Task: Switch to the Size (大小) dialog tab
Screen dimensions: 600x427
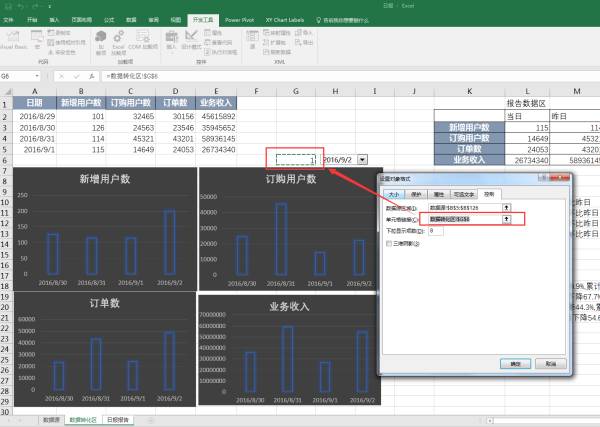Action: coord(394,194)
